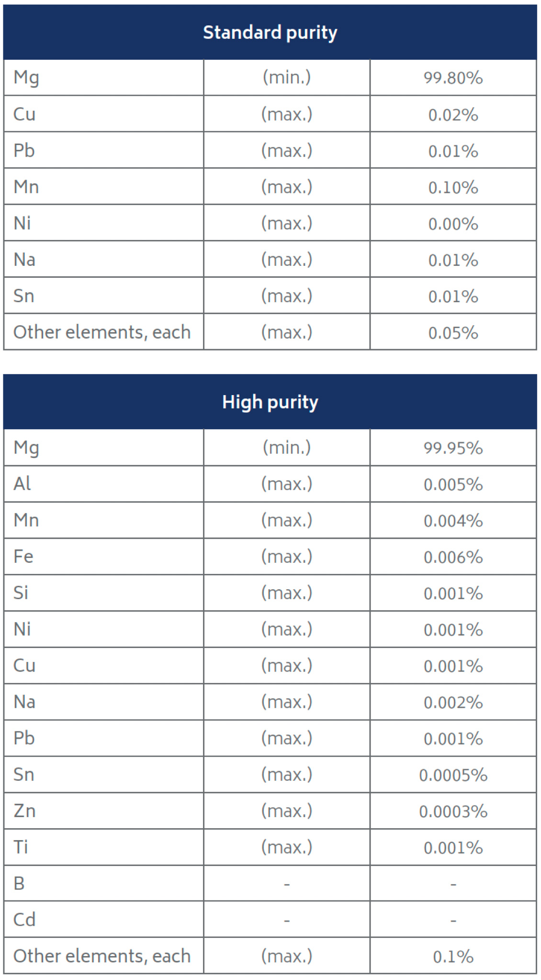Click the 0.05% other elements value
The image size is (541, 980).
pyautogui.click(x=453, y=333)
